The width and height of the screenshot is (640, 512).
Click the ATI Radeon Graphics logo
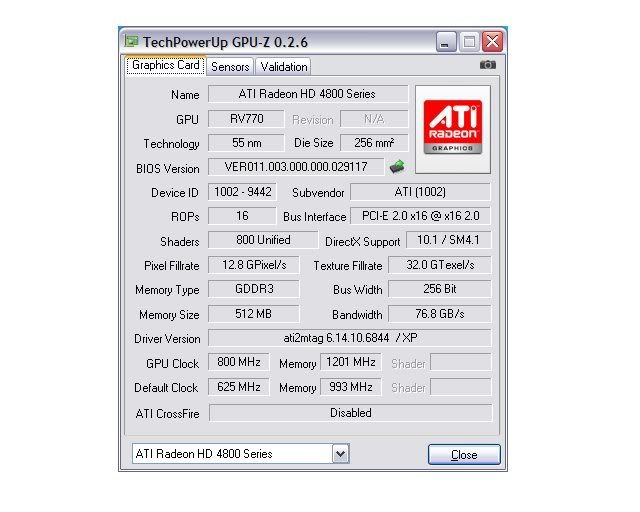[x=453, y=129]
